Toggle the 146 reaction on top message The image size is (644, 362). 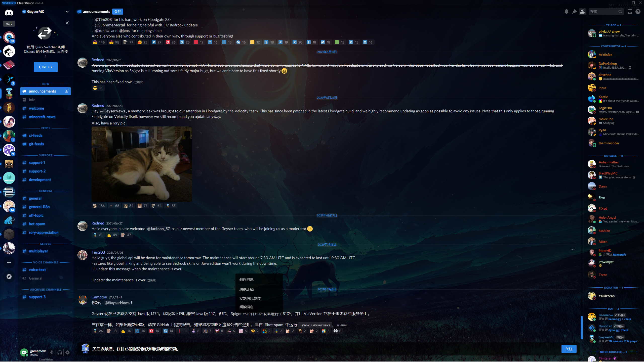(x=99, y=42)
